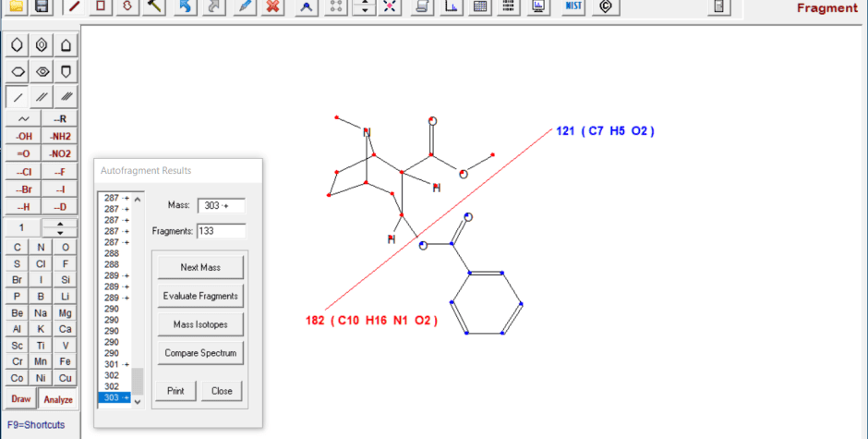Select the red rectangle selection tool
This screenshot has width=868, height=439.
coord(101,6)
